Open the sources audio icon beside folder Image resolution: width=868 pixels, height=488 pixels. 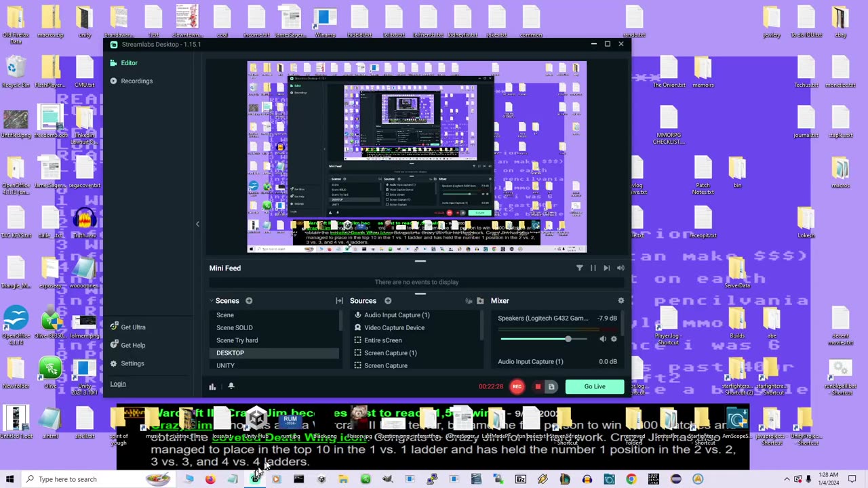(469, 301)
